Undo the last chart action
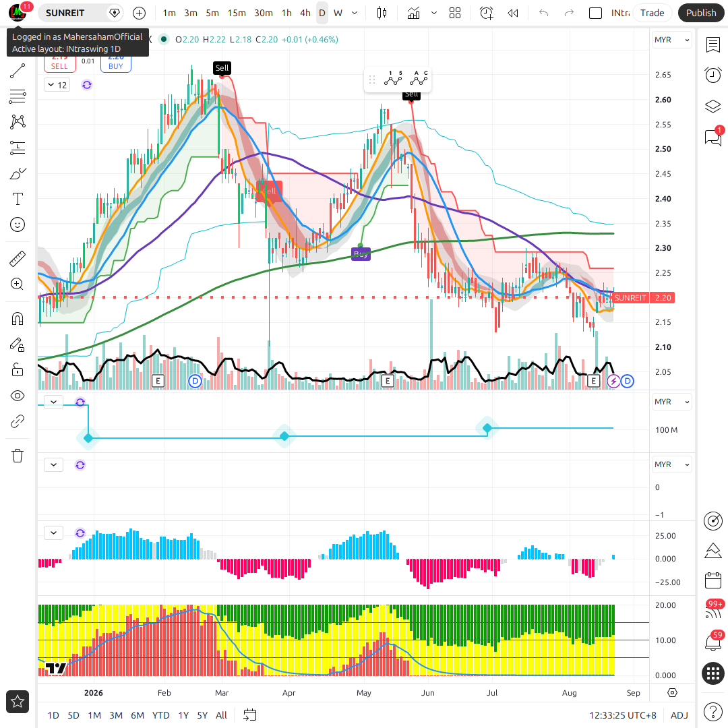 [x=543, y=13]
